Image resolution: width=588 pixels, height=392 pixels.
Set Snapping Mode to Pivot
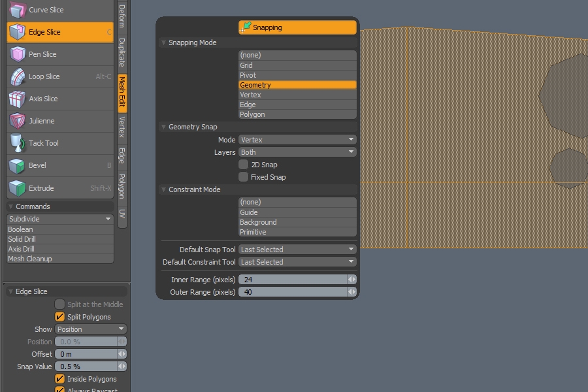[x=297, y=75]
